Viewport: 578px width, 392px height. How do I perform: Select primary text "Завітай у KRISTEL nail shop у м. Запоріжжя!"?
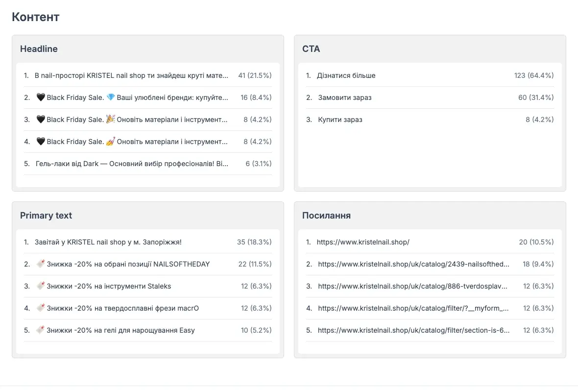pos(108,242)
